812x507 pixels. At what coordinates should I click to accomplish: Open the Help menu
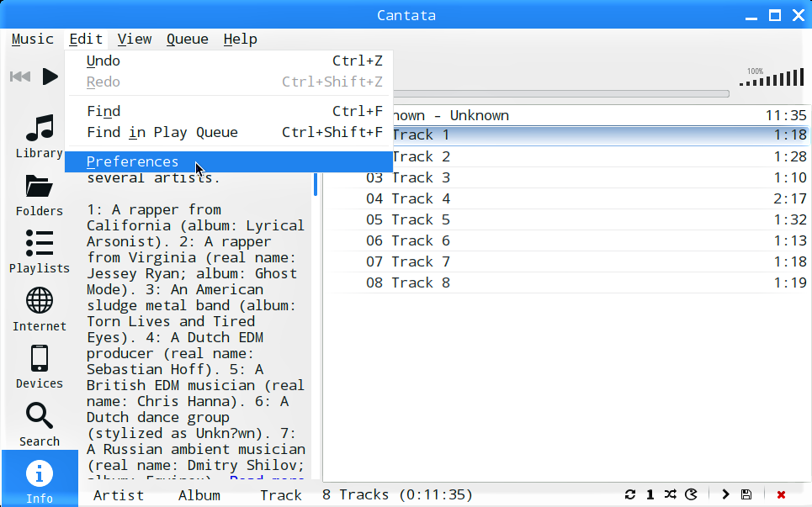pos(241,40)
